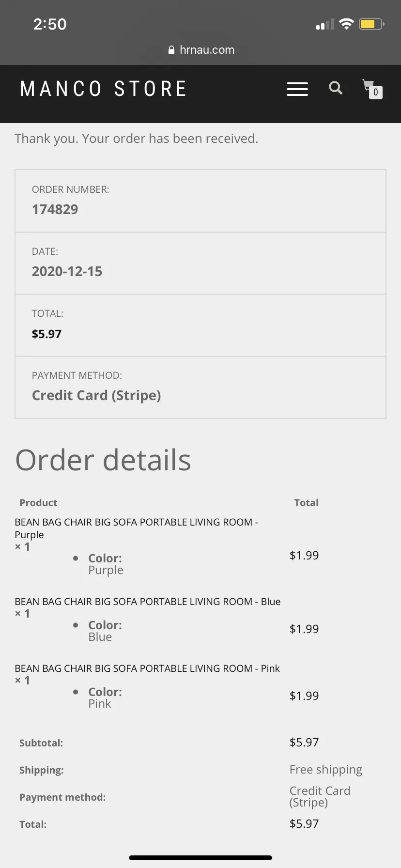Tap the battery status icon
Image resolution: width=401 pixels, height=868 pixels.
(x=371, y=24)
